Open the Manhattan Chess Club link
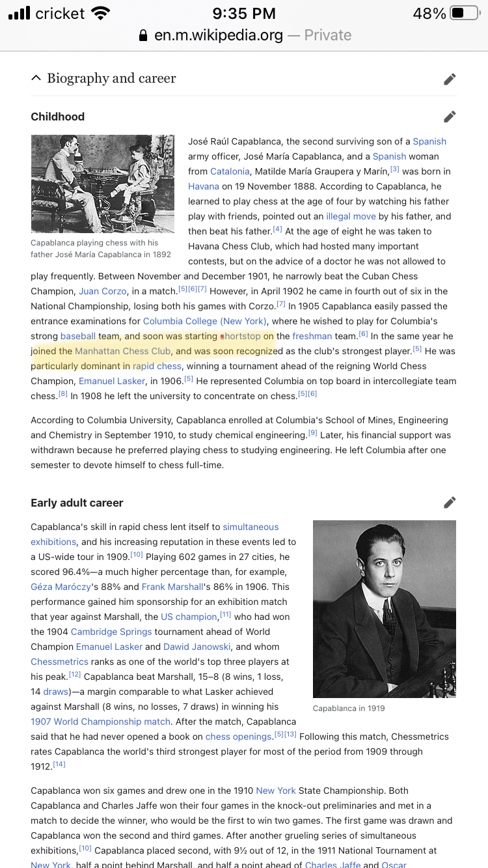 [122, 351]
